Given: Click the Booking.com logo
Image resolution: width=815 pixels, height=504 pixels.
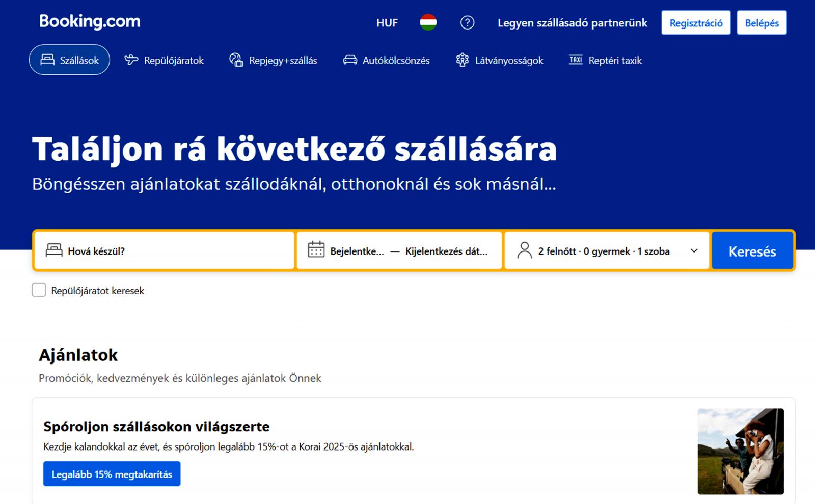Looking at the screenshot, I should [x=90, y=21].
